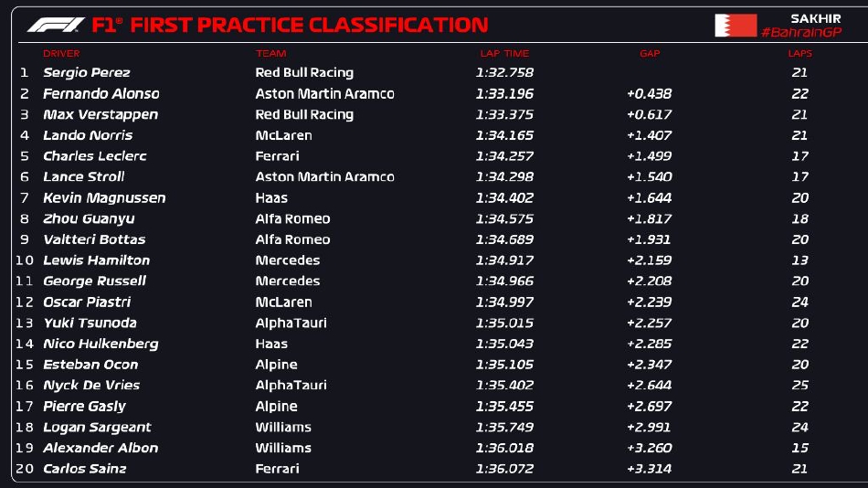Click Carlos Sainz's name in last place
This screenshot has width=868, height=488.
[85, 469]
